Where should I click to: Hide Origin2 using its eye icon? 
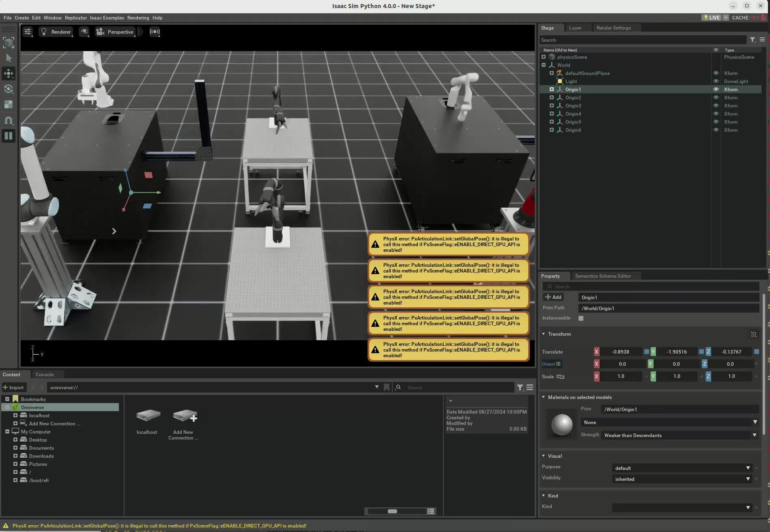(716, 98)
